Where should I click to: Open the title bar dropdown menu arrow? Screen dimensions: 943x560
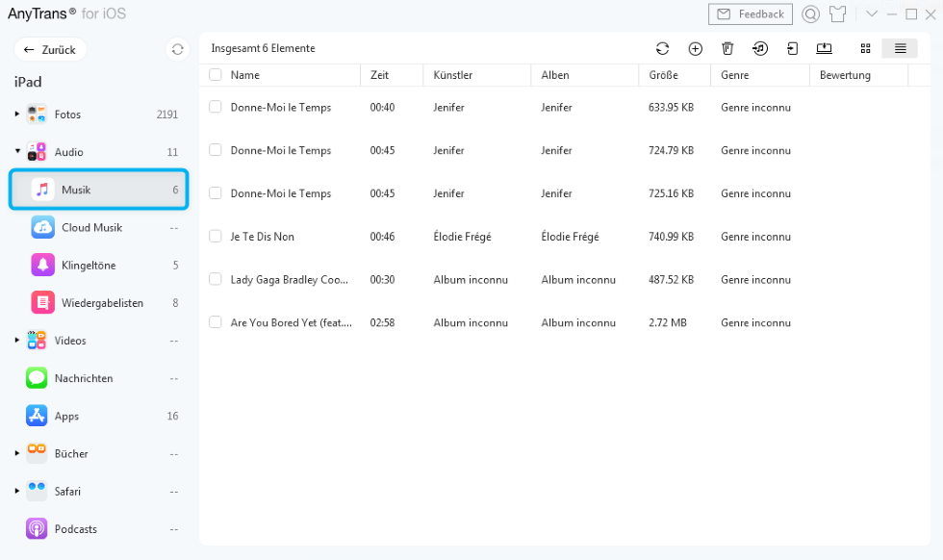point(872,14)
